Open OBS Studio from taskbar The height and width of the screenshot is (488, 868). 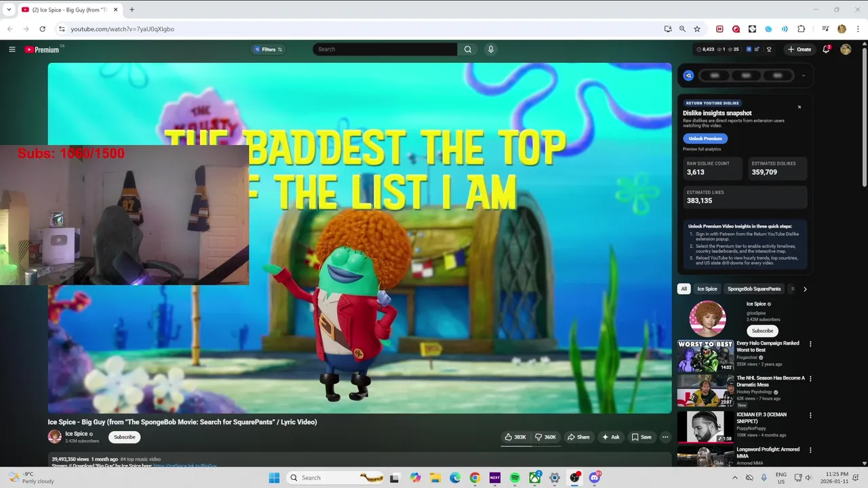(575, 478)
